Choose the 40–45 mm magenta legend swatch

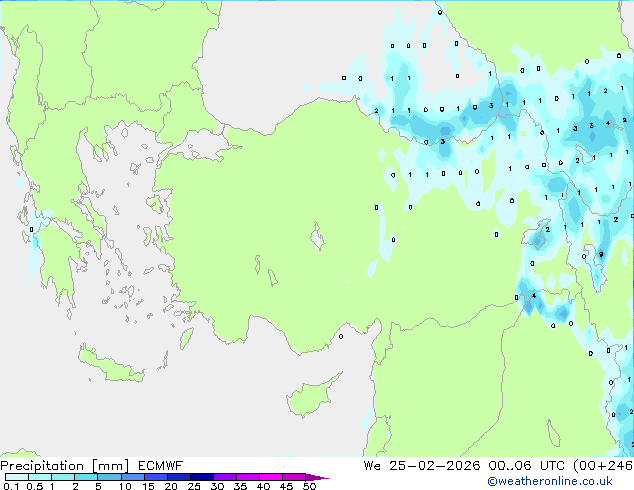tap(271, 477)
